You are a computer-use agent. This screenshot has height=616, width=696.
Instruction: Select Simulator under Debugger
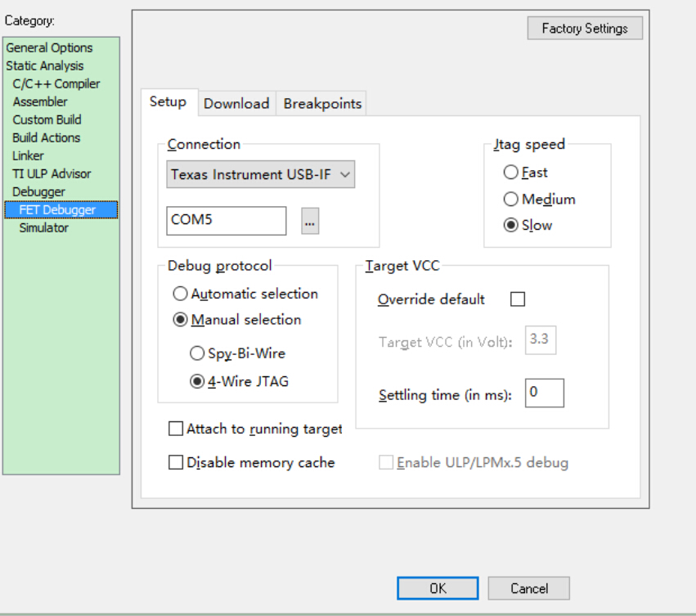click(x=44, y=227)
